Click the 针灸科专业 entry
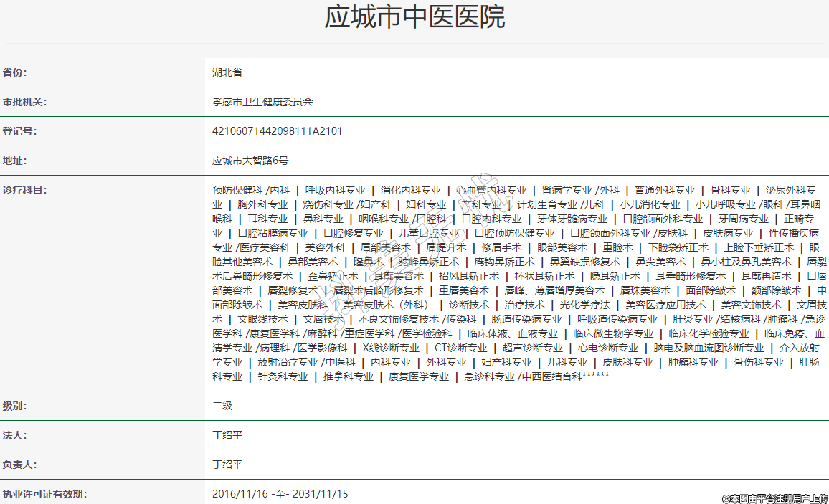This screenshot has height=504, width=829. pos(283,376)
